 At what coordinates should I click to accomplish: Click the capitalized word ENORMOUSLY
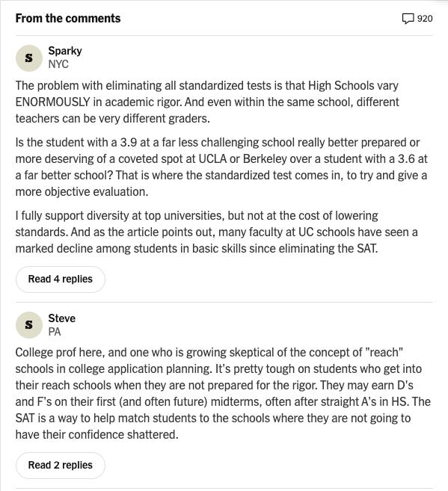52,102
